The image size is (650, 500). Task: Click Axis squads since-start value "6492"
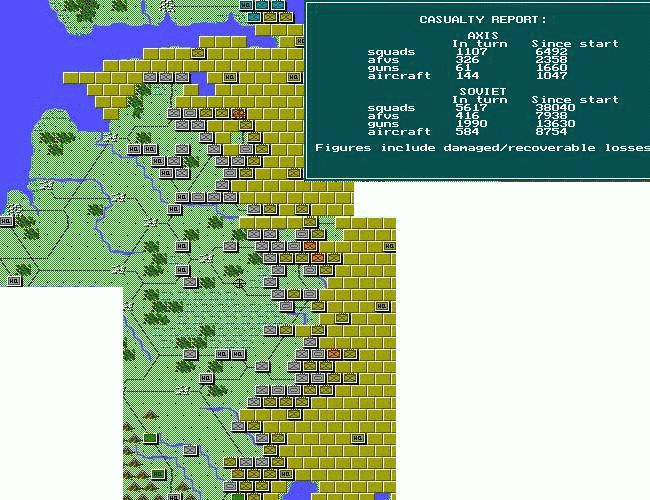point(551,52)
